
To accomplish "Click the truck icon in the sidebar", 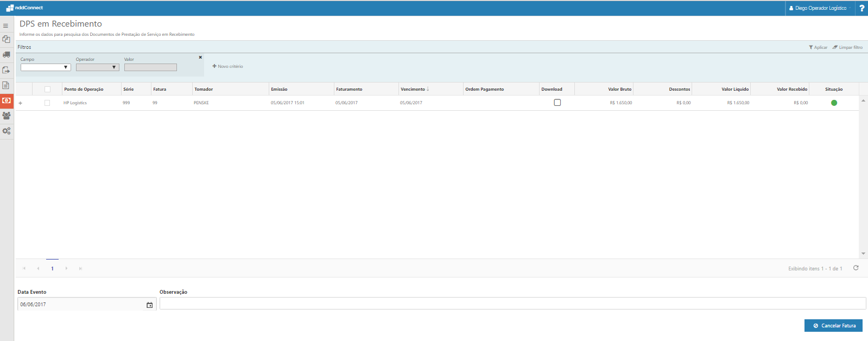I will (x=7, y=54).
